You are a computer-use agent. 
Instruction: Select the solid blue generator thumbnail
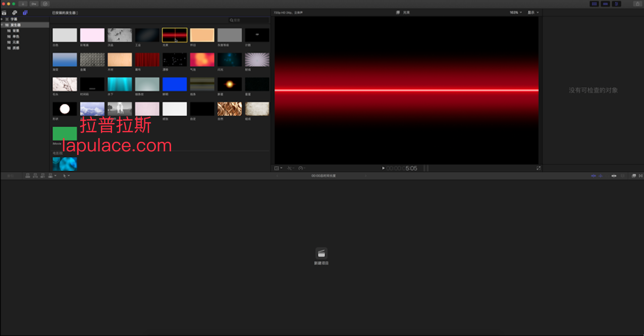(175, 84)
